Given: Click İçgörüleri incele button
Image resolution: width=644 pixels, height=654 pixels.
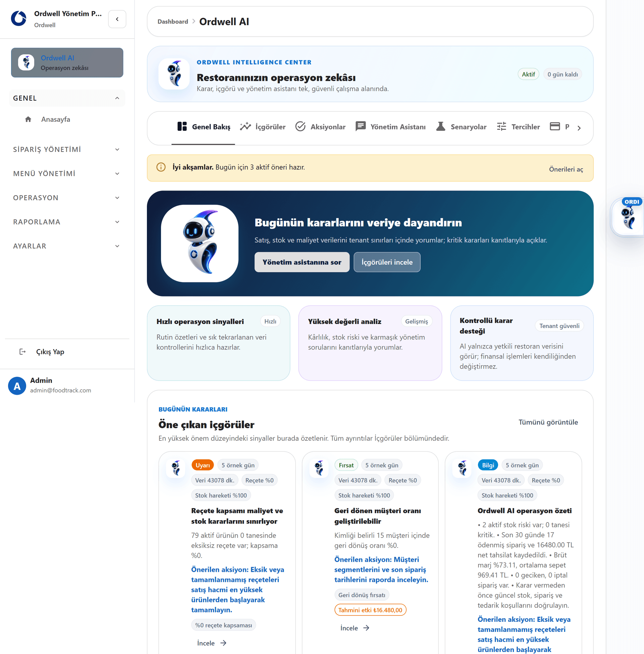Looking at the screenshot, I should 387,262.
